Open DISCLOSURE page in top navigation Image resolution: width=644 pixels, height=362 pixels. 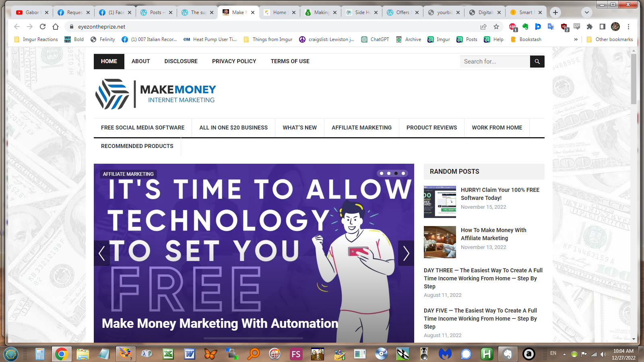pyautogui.click(x=181, y=61)
